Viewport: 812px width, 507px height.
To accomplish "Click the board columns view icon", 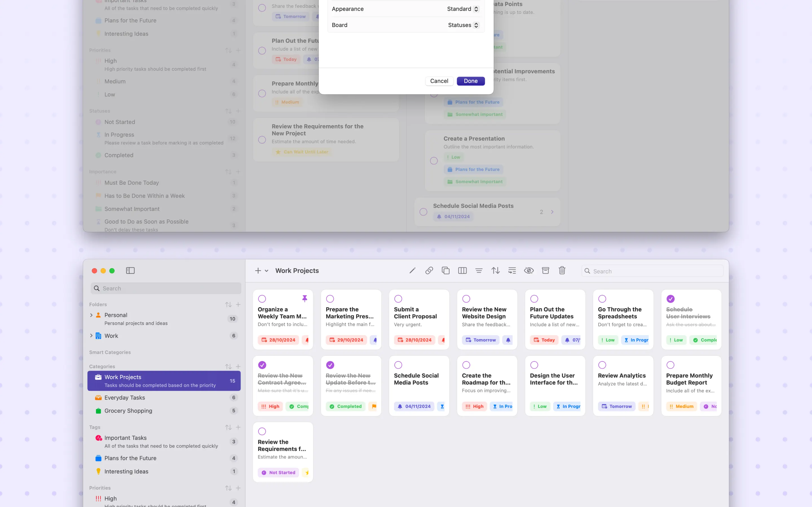I will 462,271.
